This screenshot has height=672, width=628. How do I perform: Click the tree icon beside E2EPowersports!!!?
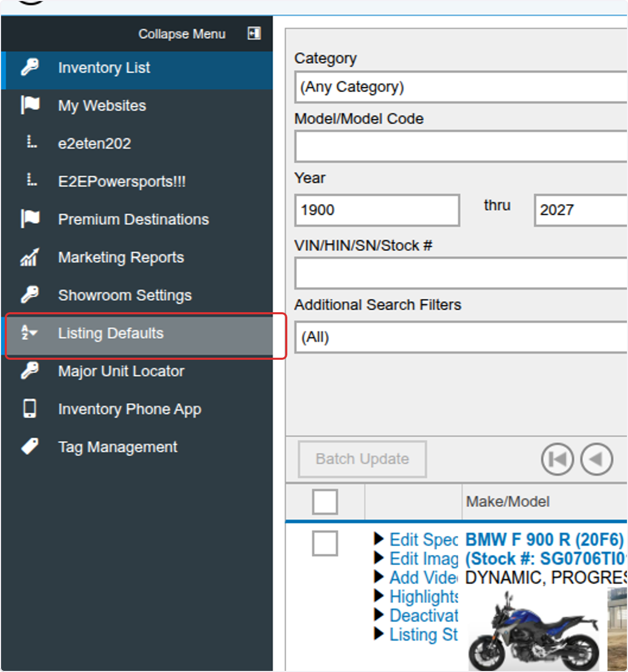click(32, 179)
